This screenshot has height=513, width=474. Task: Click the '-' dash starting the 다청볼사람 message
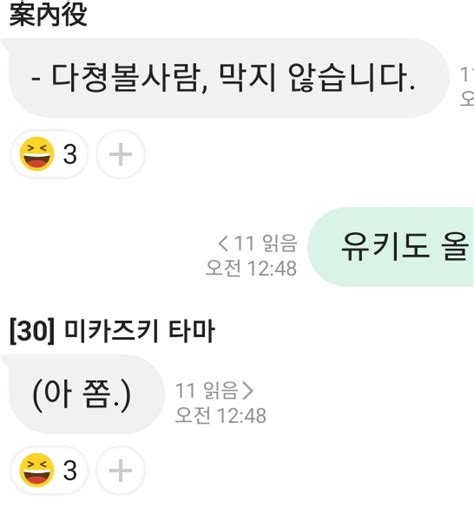(36, 81)
